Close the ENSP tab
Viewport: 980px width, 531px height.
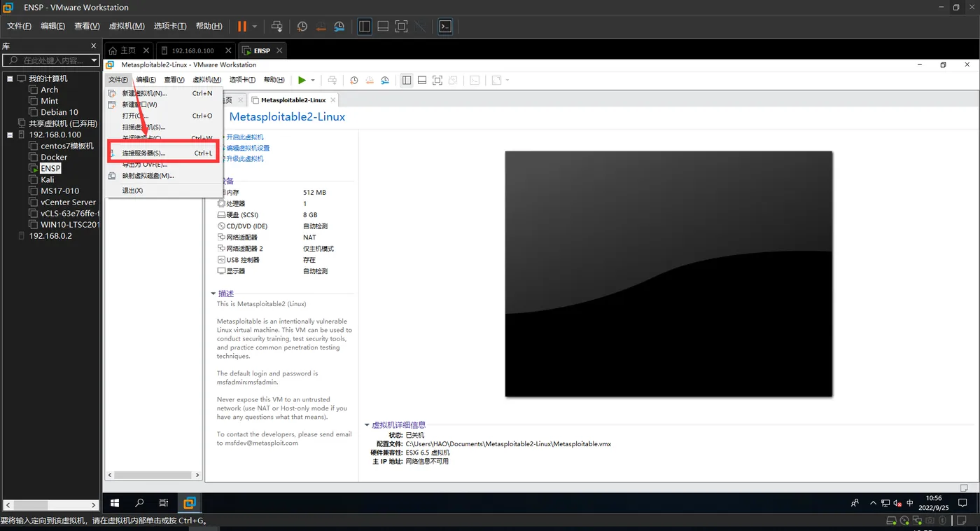point(279,50)
